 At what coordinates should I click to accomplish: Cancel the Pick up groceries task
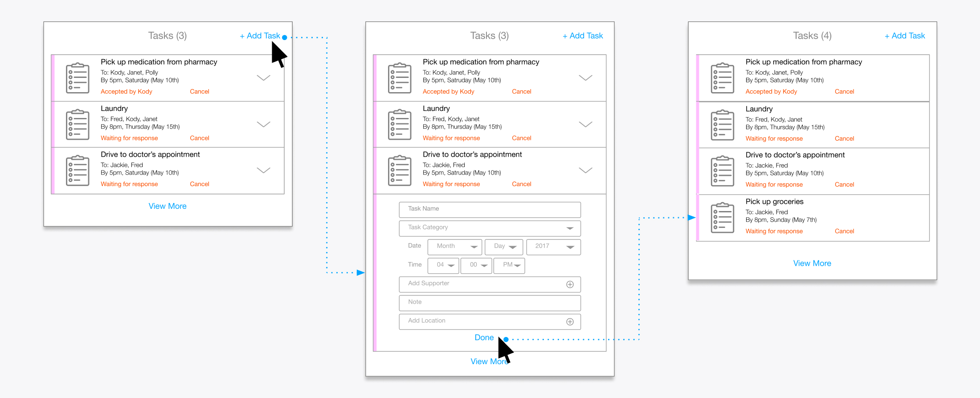pyautogui.click(x=845, y=231)
